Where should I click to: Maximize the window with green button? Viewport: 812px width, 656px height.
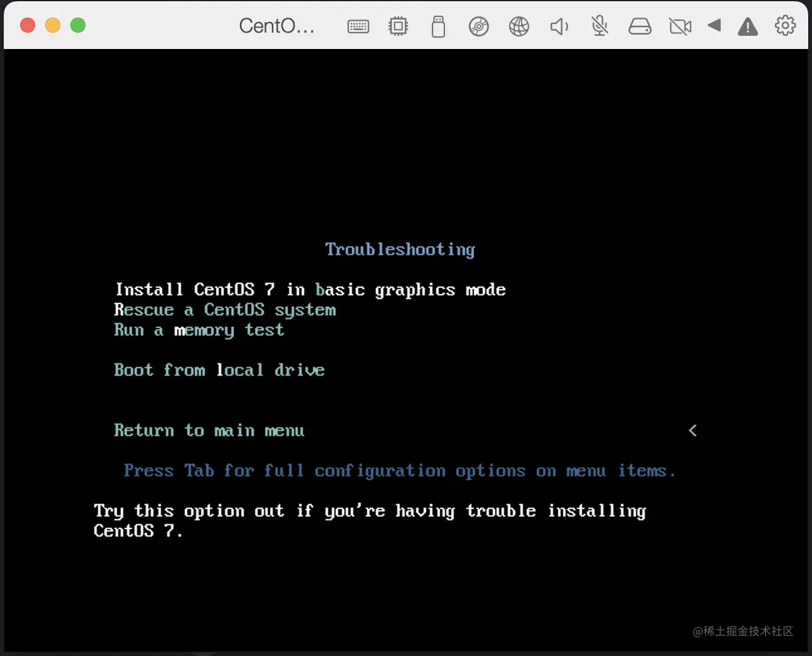(78, 25)
